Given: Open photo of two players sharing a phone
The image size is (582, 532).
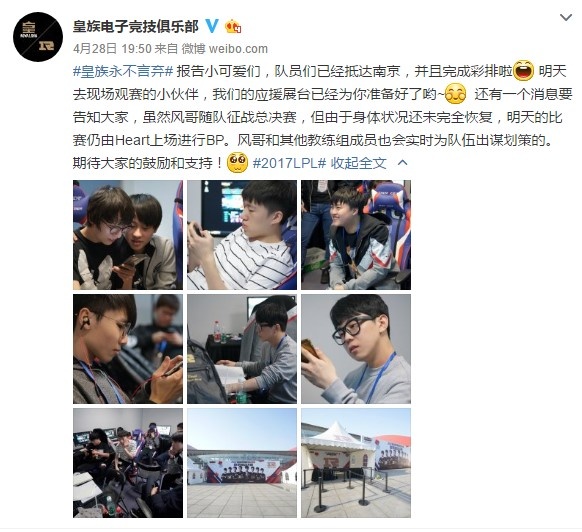Looking at the screenshot, I should point(128,235).
